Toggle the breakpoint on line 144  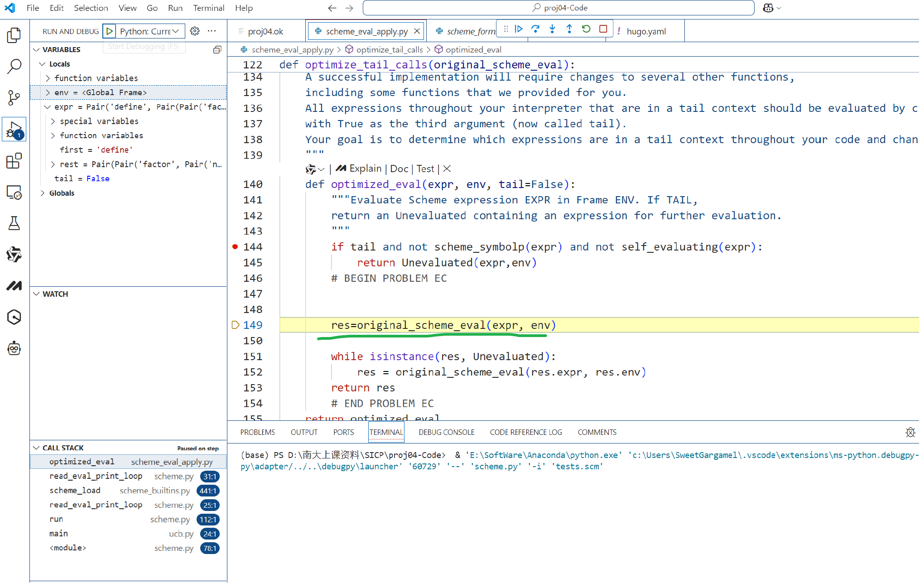[x=235, y=247]
